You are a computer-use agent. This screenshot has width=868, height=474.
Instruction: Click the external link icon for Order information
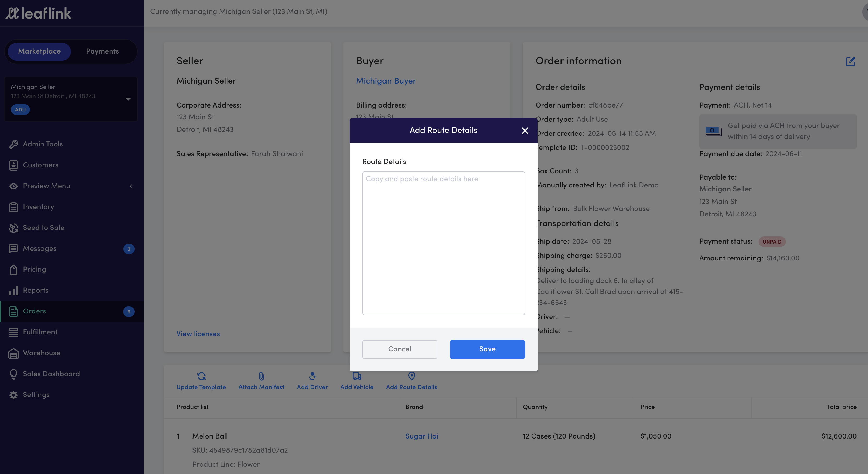(x=851, y=61)
